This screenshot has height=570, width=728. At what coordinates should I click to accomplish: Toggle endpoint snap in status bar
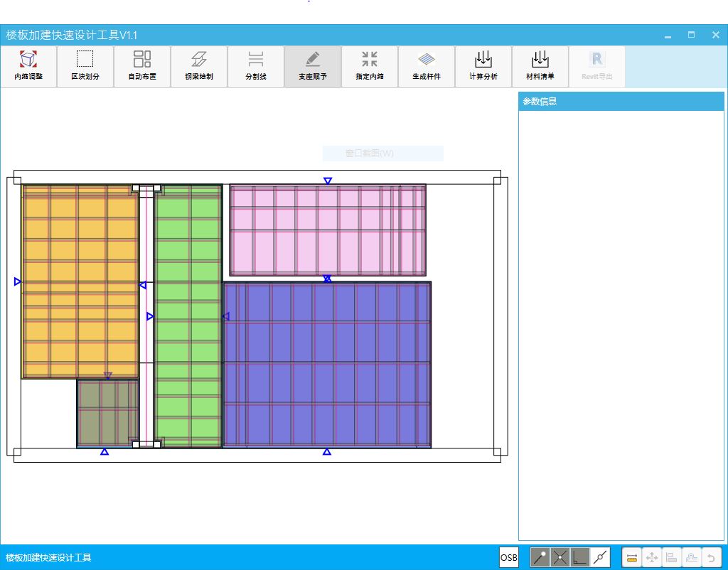(540, 558)
